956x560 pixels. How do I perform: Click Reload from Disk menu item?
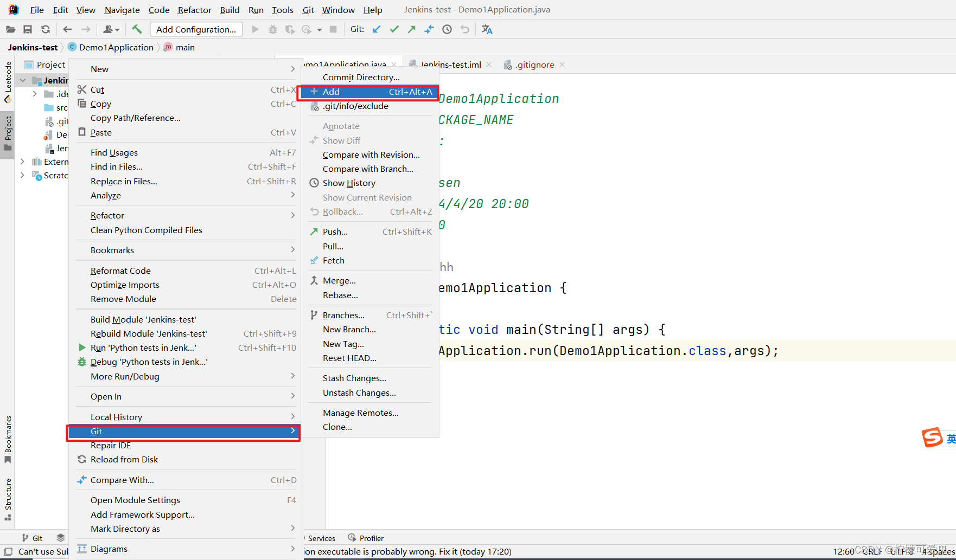[x=186, y=459]
